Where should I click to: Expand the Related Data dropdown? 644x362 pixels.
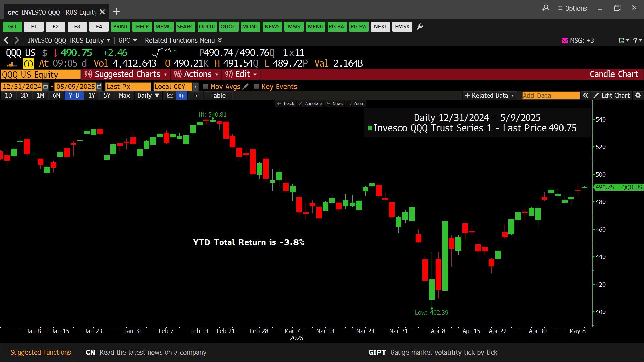(x=489, y=96)
